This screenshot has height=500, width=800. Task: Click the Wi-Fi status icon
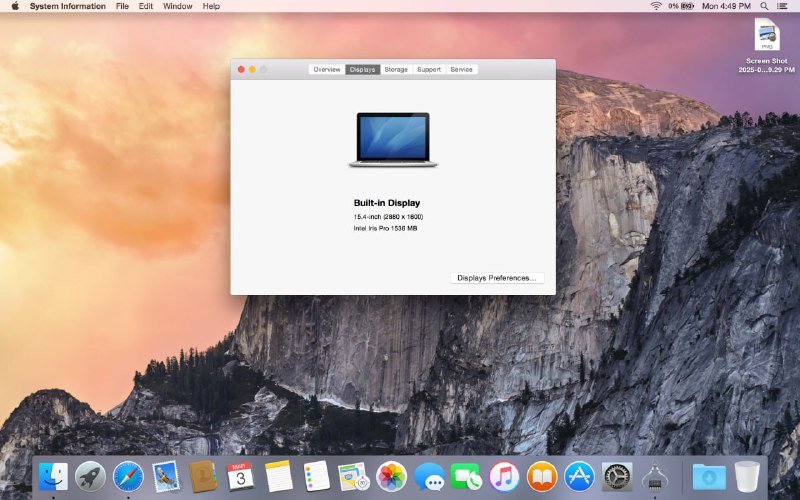coord(656,6)
